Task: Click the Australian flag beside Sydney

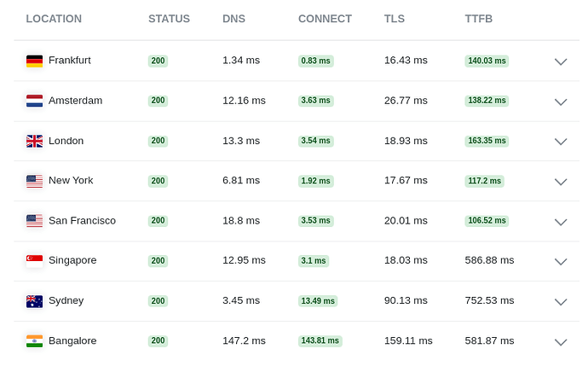Action: (34, 301)
